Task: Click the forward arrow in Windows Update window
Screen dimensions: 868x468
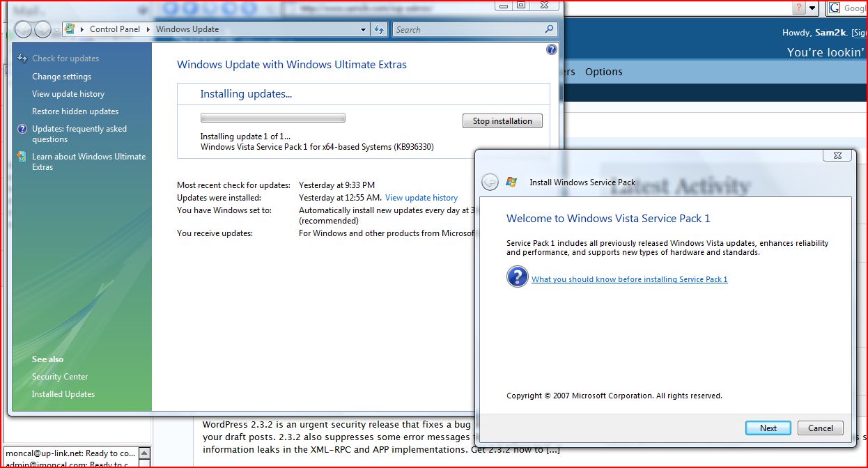Action: click(42, 29)
